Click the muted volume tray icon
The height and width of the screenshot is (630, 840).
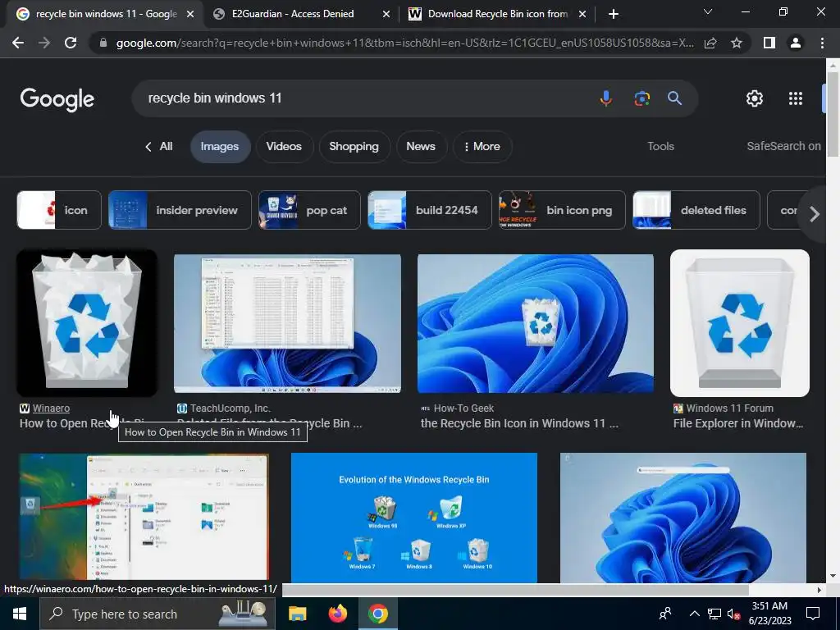tap(734, 614)
